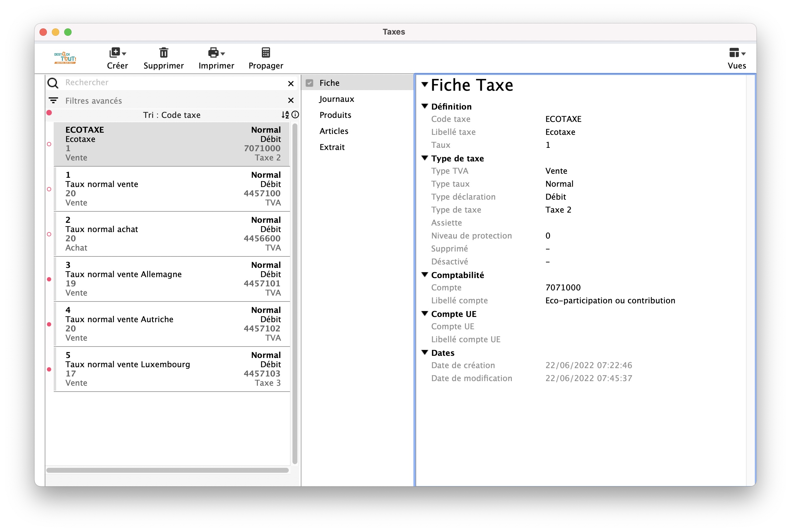Click the Créer toolbar icon
This screenshot has width=791, height=532.
tap(115, 52)
